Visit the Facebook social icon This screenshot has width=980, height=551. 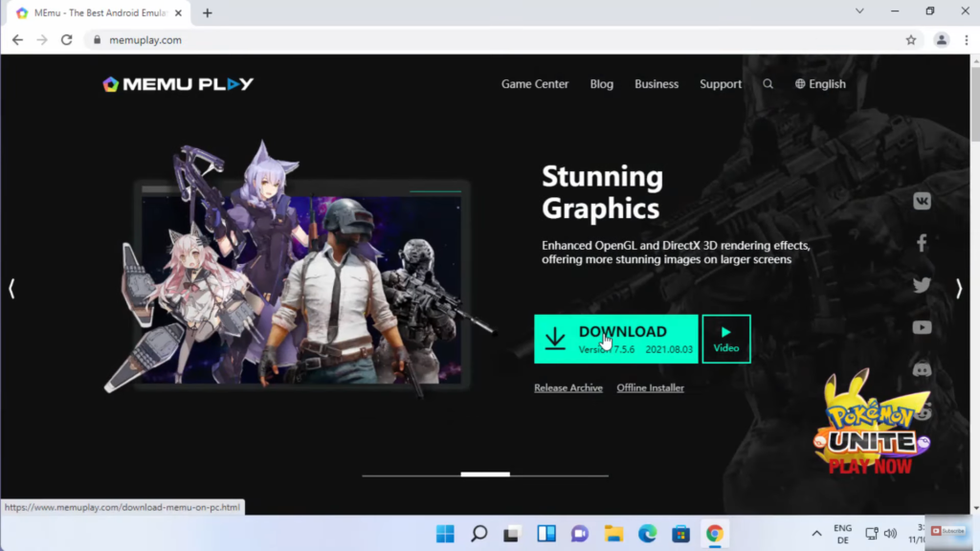coord(922,243)
